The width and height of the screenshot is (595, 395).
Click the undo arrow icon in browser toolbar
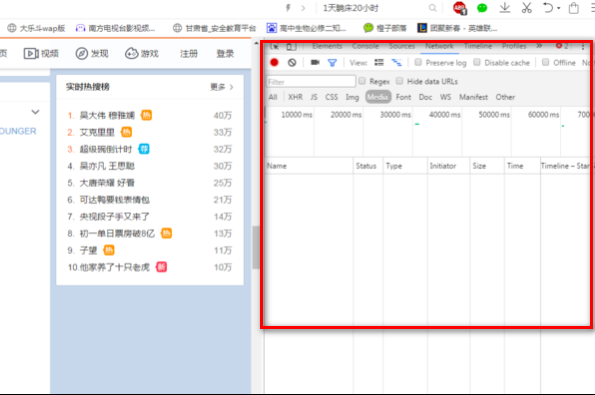548,8
